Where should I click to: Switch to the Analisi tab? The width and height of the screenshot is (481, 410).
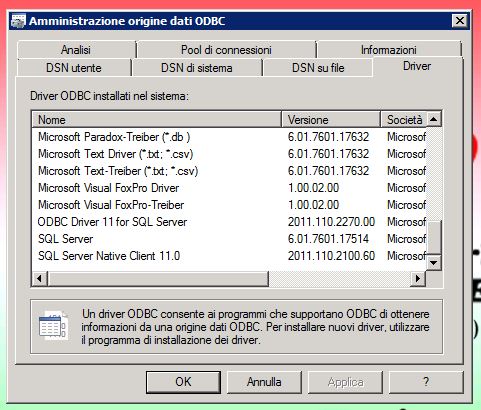(76, 50)
